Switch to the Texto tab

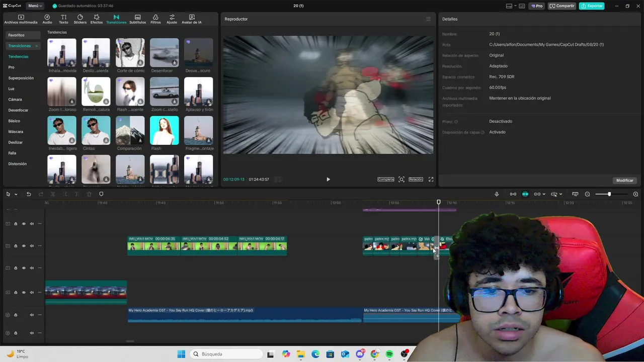coord(63,19)
